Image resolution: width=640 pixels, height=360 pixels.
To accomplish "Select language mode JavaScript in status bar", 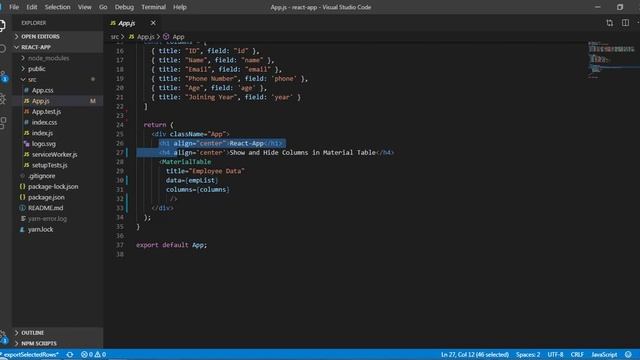I will coord(604,354).
